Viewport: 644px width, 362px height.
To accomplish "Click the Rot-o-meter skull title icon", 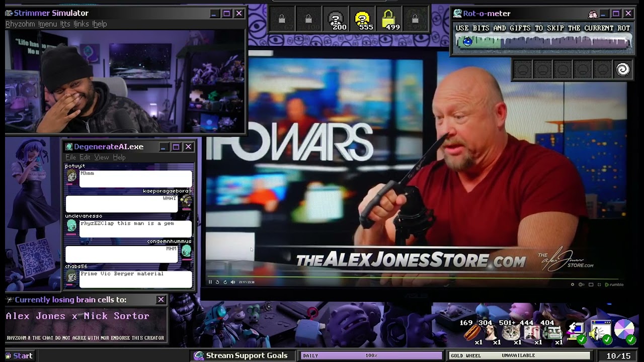I will [457, 14].
